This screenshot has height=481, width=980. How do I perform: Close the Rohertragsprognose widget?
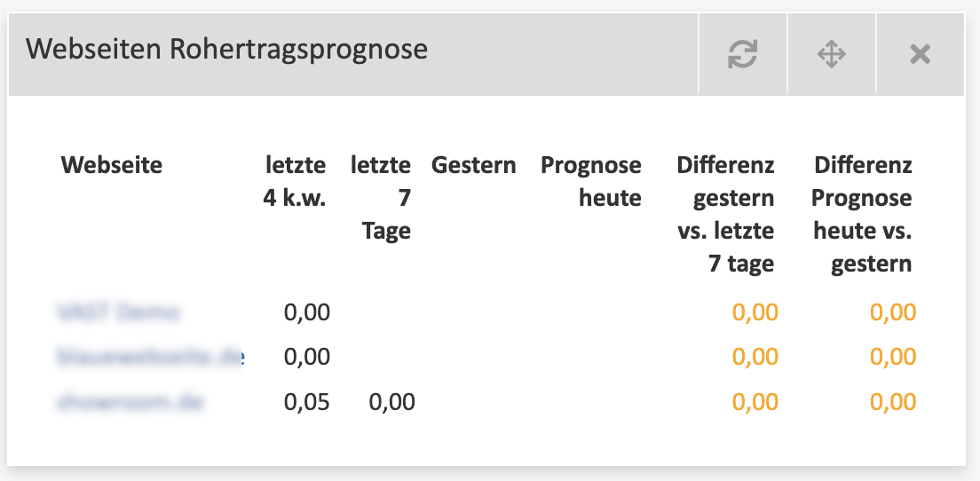[x=920, y=54]
